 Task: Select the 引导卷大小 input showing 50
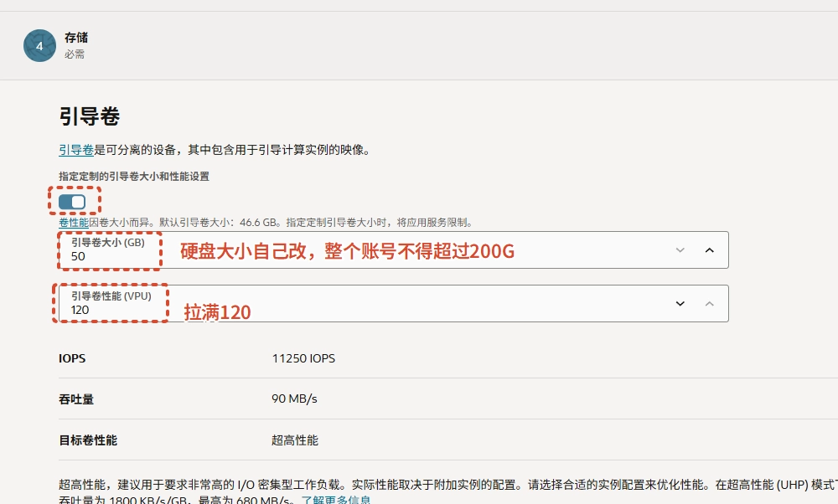109,255
